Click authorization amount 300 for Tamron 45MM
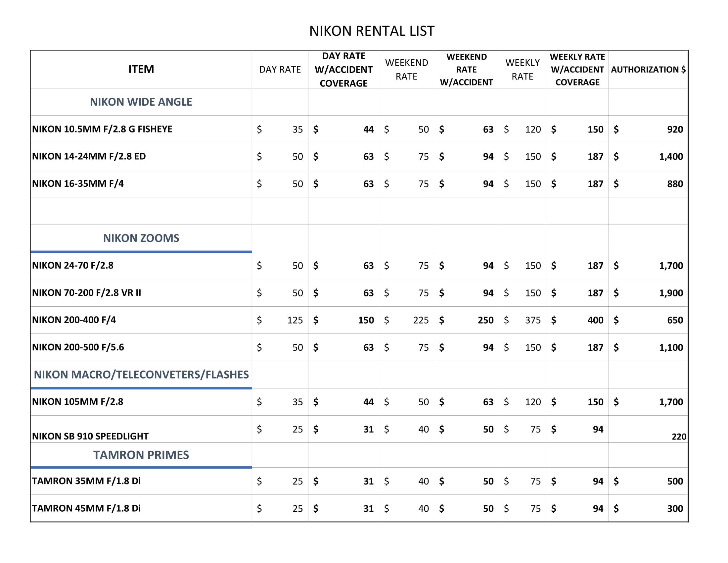The width and height of the screenshot is (728, 563). tap(675, 509)
